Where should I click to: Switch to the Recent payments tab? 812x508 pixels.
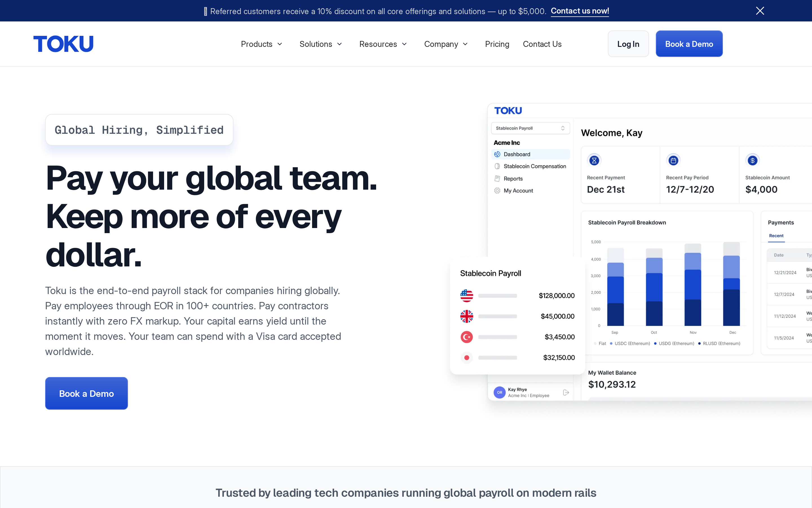pyautogui.click(x=776, y=236)
